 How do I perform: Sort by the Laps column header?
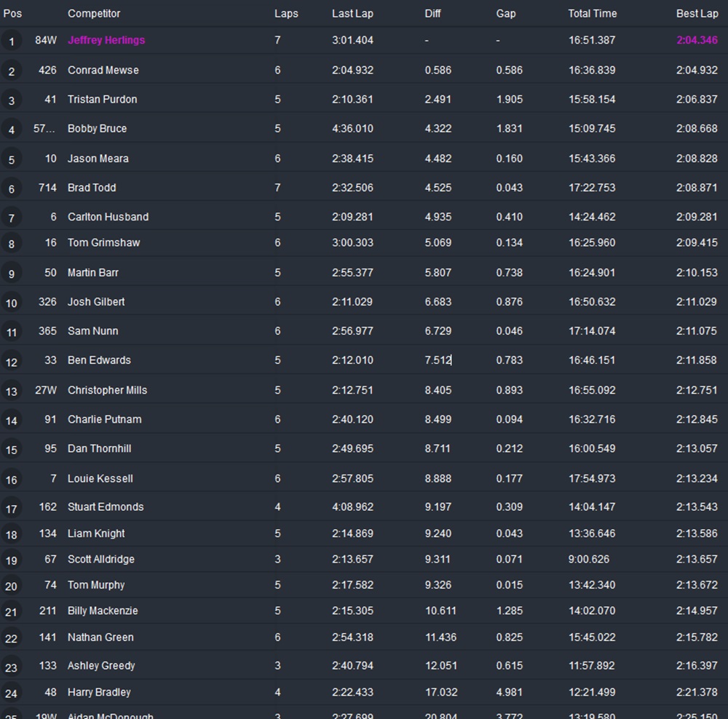coord(286,13)
